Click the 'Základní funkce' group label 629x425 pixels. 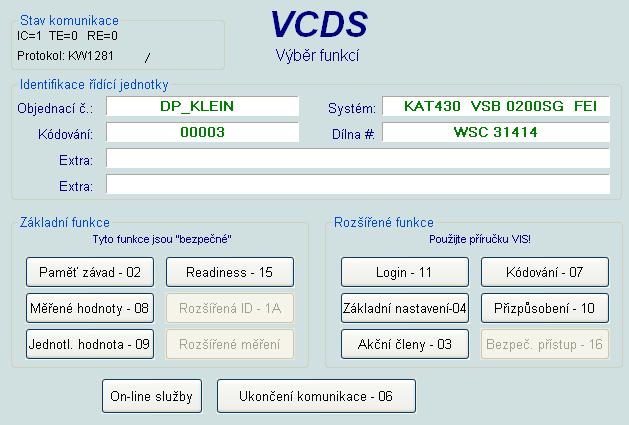(65, 222)
